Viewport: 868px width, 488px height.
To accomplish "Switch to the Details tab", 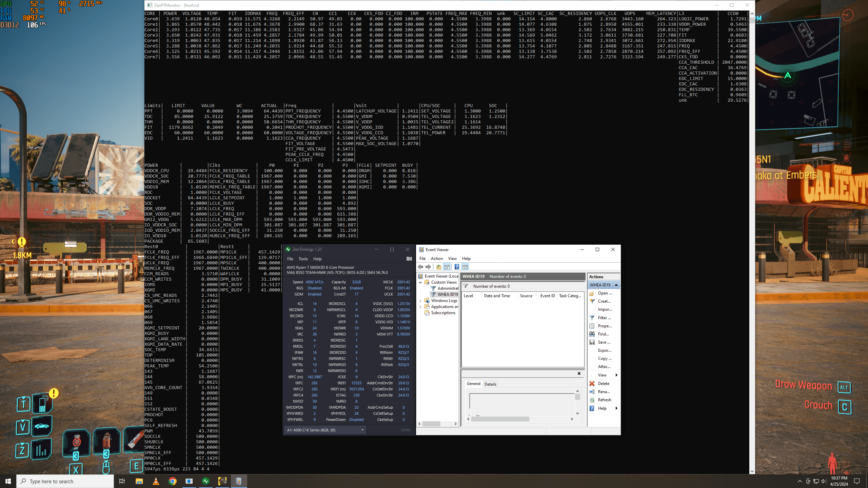I will point(490,384).
